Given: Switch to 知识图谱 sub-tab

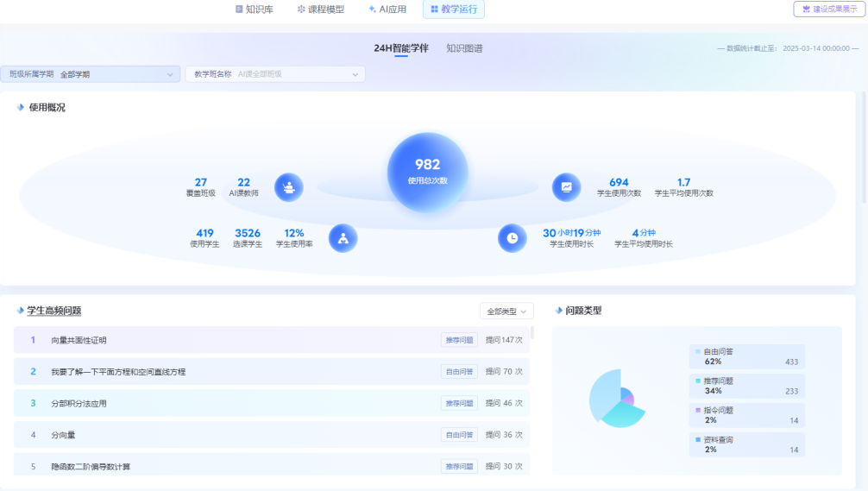Looking at the screenshot, I should click(464, 48).
